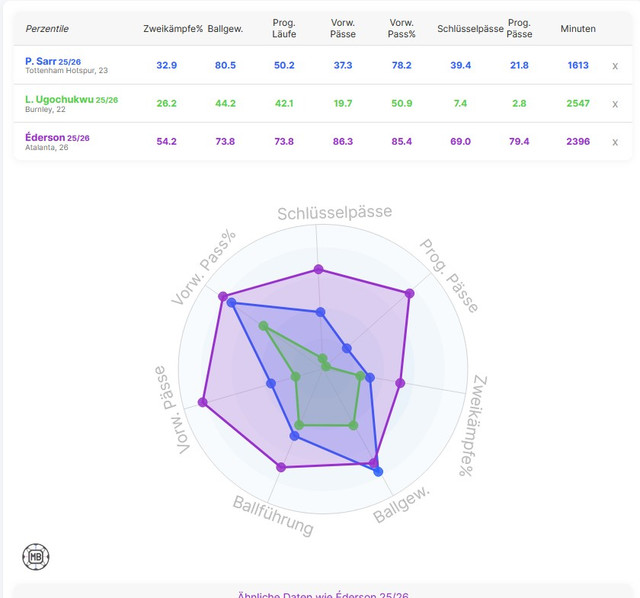Remove L. Ugochukwu row with x
The height and width of the screenshot is (598, 640).
(x=615, y=104)
